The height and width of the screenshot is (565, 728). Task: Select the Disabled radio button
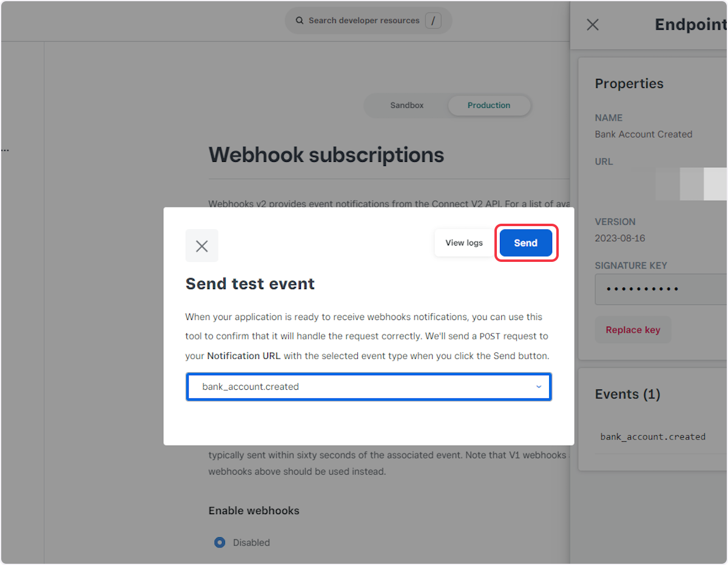(219, 543)
